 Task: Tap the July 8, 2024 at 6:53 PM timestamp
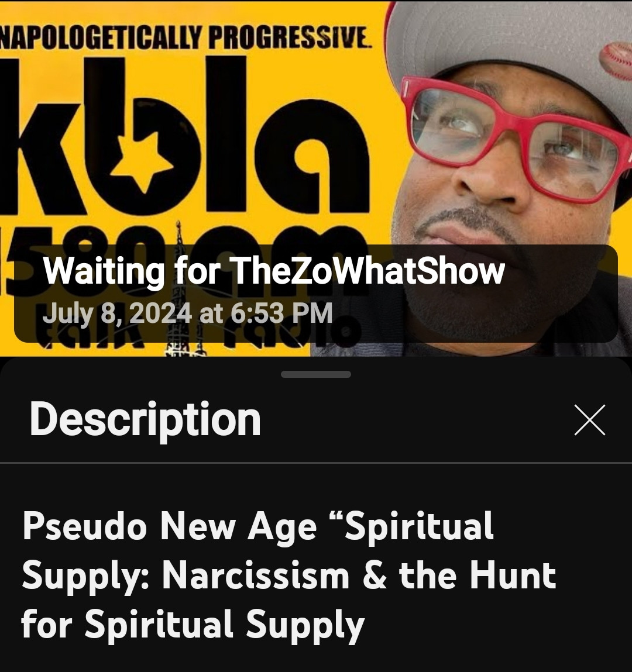tap(187, 313)
